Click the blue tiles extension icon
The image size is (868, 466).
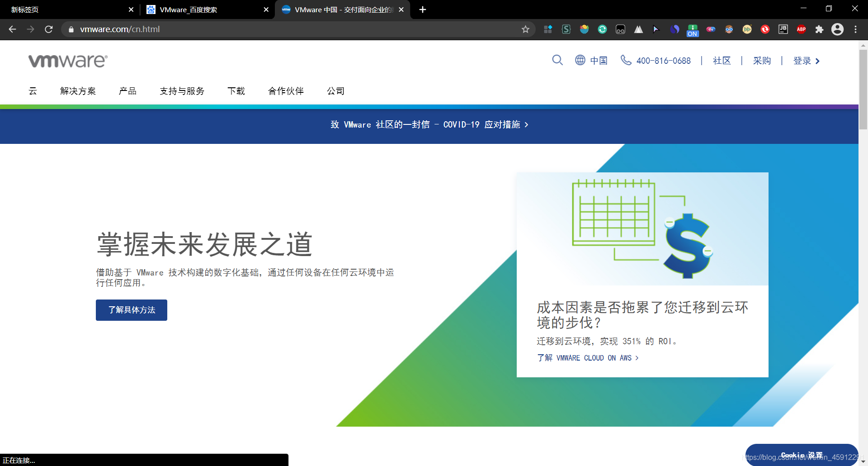tap(548, 29)
